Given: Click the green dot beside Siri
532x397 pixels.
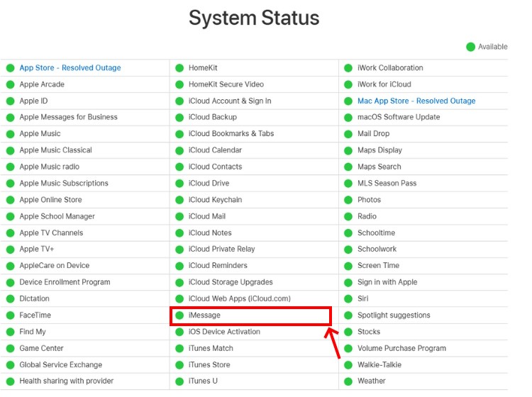Looking at the screenshot, I should click(x=348, y=298).
